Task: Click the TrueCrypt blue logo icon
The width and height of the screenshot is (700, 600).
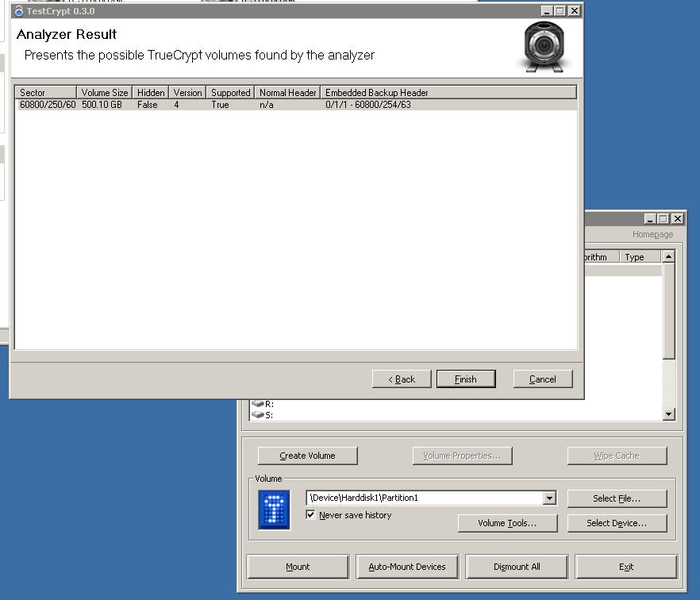Action: pos(274,510)
